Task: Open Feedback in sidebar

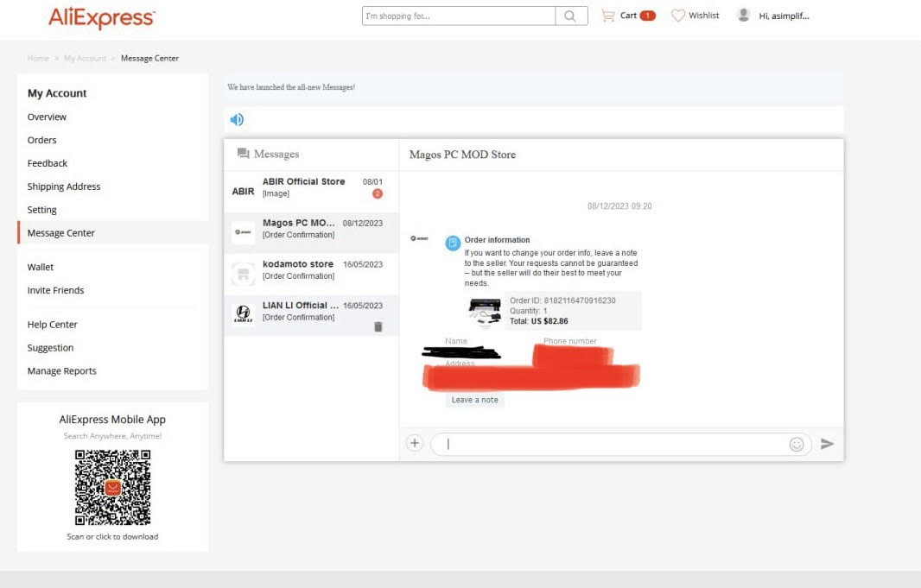Action: pos(48,163)
